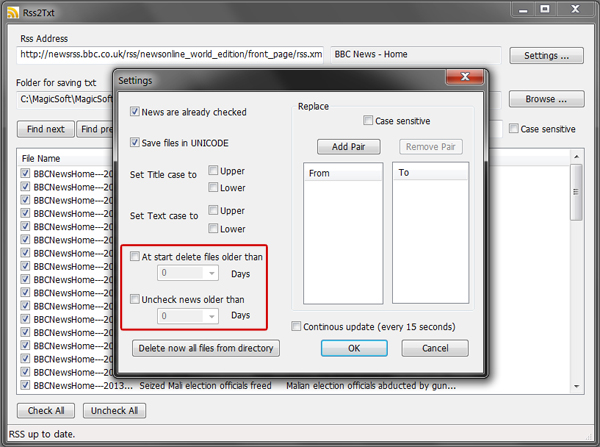Tick At start delete files older than

[135, 256]
